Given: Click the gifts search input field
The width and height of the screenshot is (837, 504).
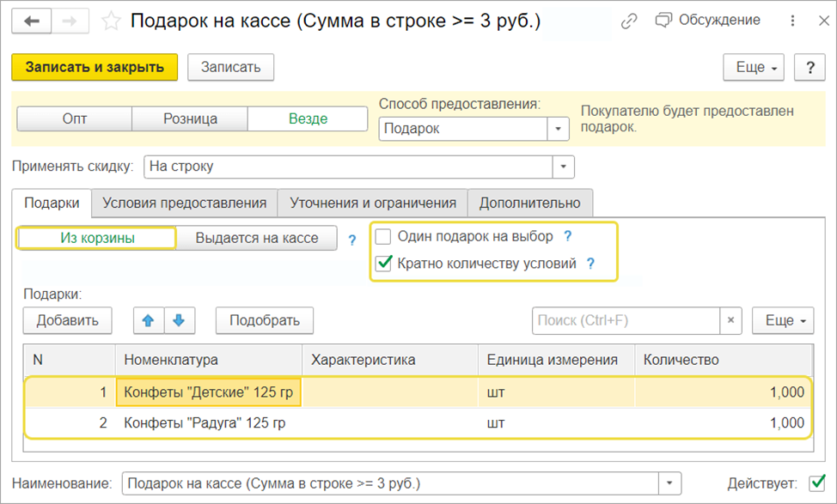Looking at the screenshot, I should [626, 320].
